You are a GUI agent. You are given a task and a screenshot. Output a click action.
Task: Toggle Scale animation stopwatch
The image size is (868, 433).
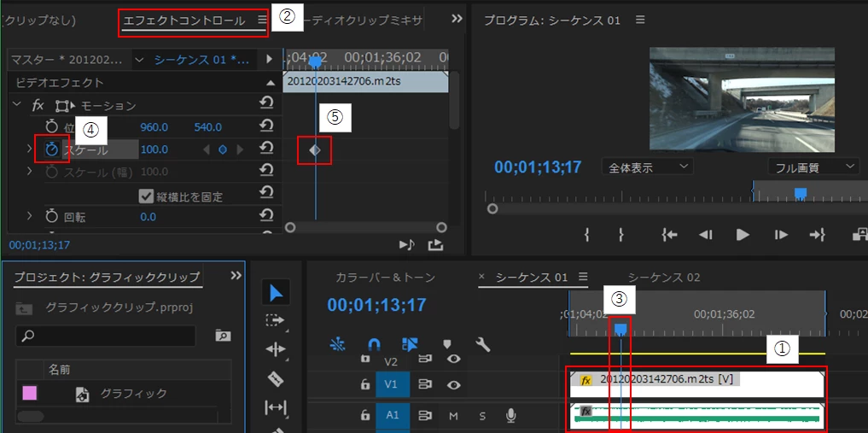pos(52,149)
